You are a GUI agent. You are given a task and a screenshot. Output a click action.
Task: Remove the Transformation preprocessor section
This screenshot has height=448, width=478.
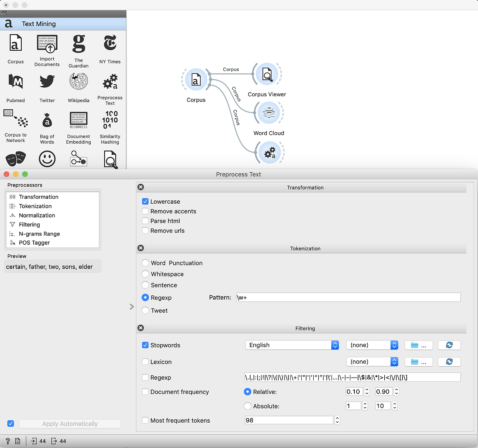tap(141, 187)
